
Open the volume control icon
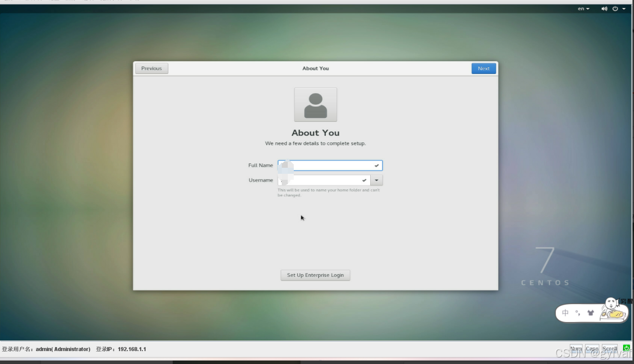tap(604, 8)
